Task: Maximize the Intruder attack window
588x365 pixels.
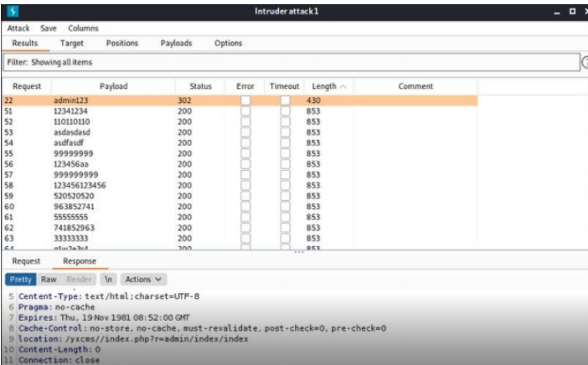Action: [572, 11]
